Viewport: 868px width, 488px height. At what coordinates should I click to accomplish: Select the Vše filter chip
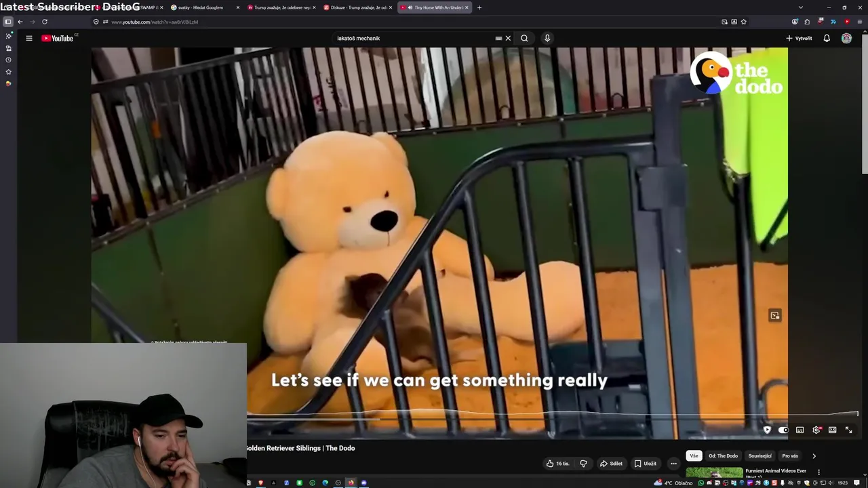[694, 456]
